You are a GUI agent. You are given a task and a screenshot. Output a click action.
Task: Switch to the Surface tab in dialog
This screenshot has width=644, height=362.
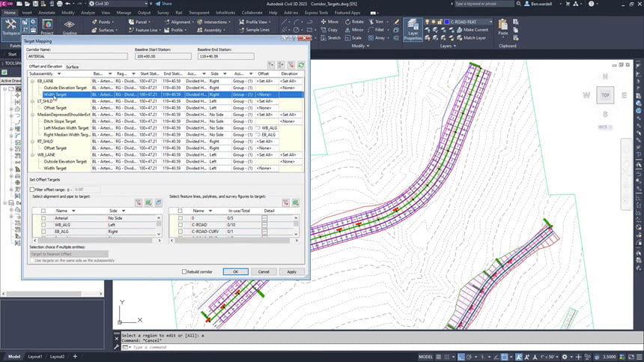tap(73, 67)
